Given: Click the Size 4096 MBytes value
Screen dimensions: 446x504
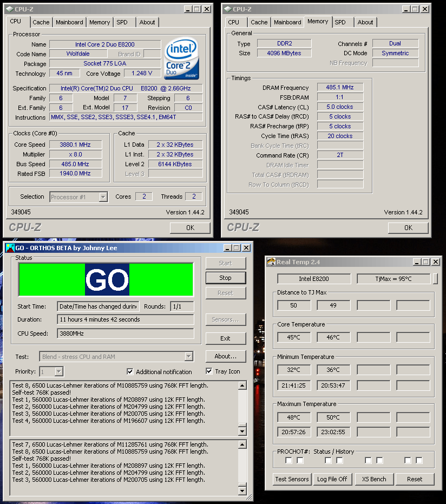Looking at the screenshot, I should [284, 53].
